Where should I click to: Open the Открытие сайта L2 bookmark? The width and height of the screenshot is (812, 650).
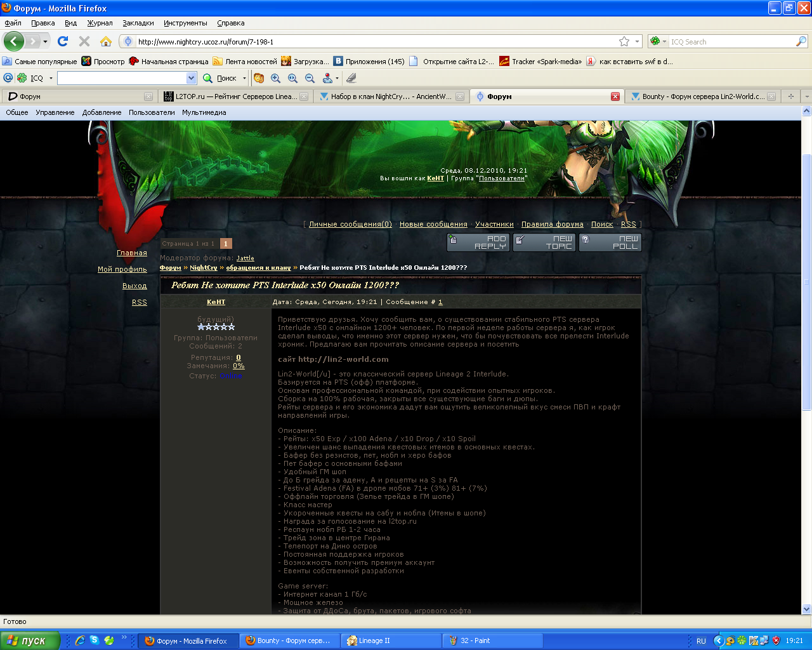coord(452,62)
